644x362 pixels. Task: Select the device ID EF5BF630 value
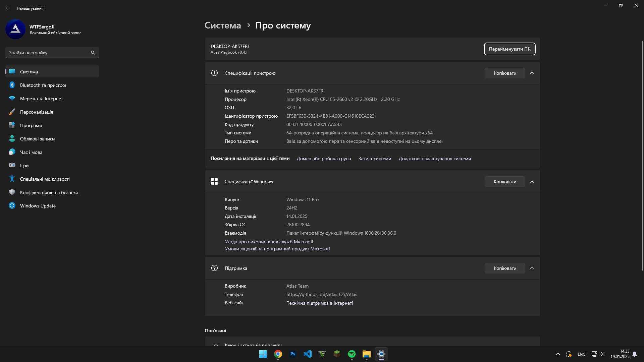(330, 116)
